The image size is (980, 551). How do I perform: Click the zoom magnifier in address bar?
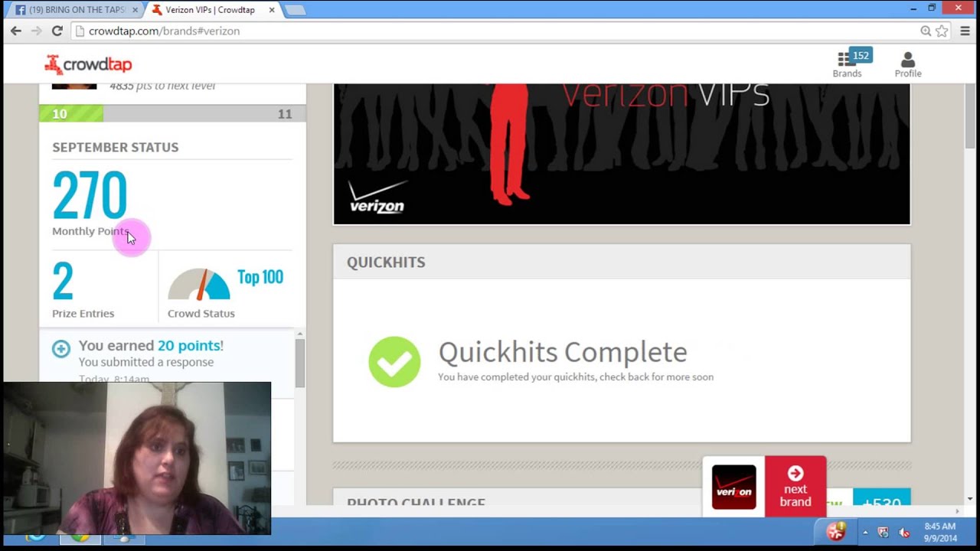(926, 31)
